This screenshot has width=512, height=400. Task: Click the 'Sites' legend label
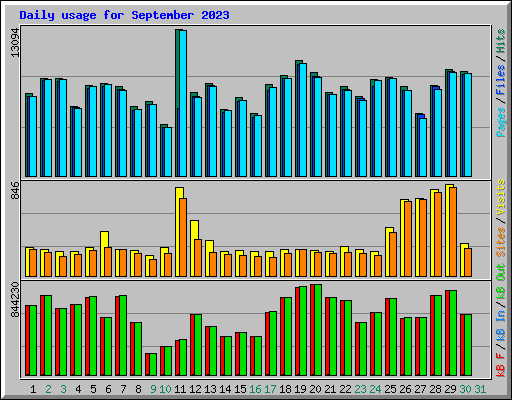click(x=501, y=242)
